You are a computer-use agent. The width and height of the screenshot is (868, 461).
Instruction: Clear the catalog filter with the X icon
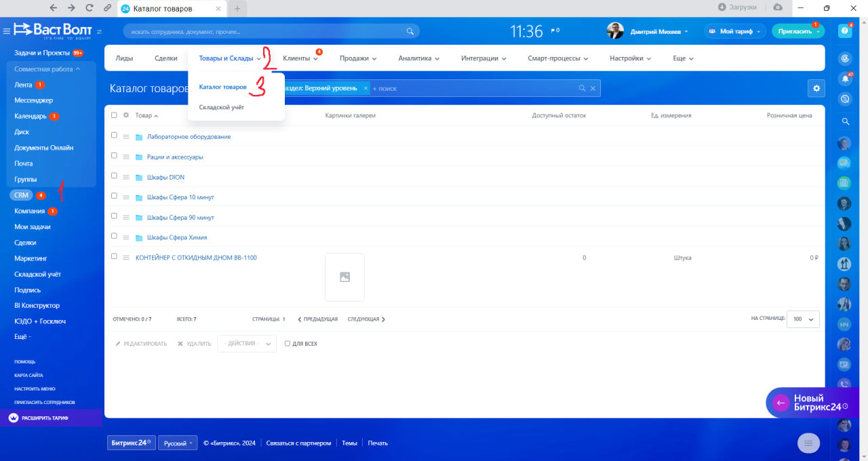(x=593, y=88)
